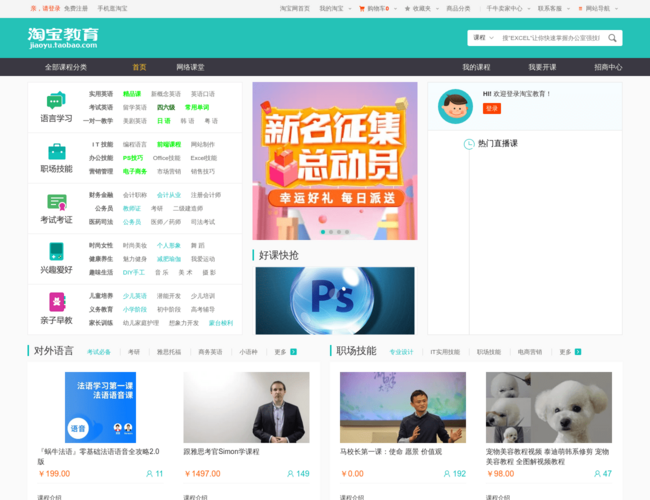Open the 考试考证 certificate icon
The width and height of the screenshot is (650, 500).
pyautogui.click(x=57, y=202)
